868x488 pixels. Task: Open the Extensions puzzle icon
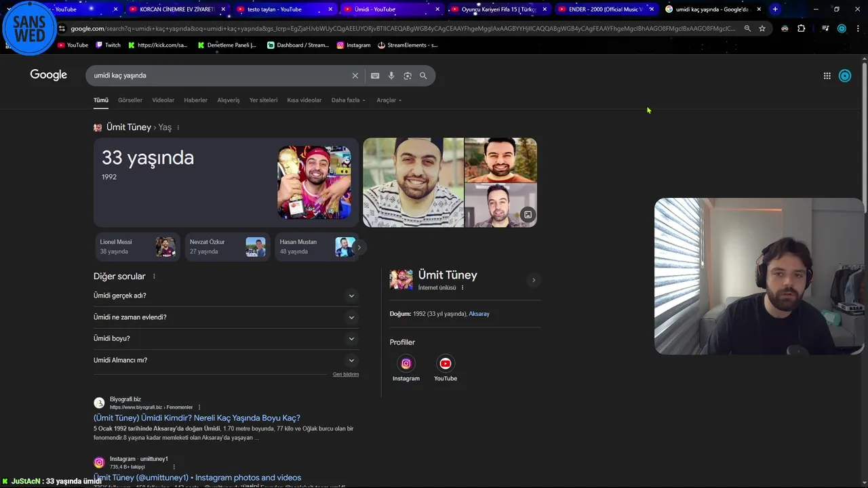802,28
